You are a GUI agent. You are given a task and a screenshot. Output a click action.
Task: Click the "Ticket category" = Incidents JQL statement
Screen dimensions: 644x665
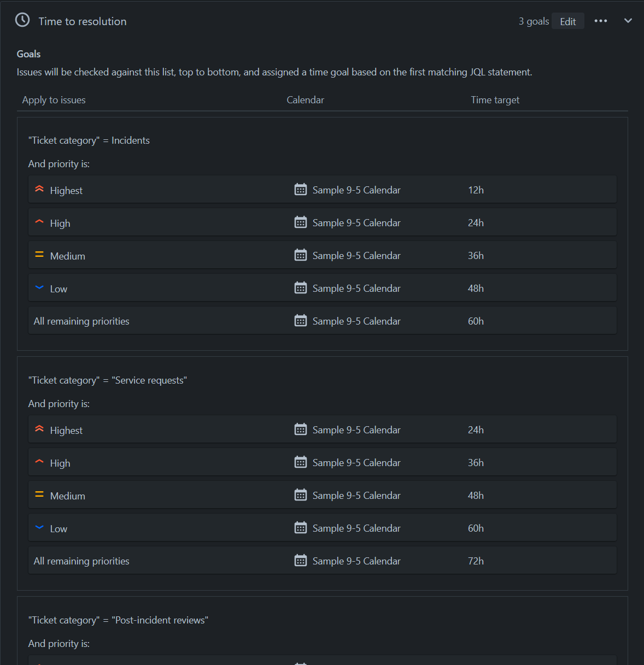(x=89, y=140)
